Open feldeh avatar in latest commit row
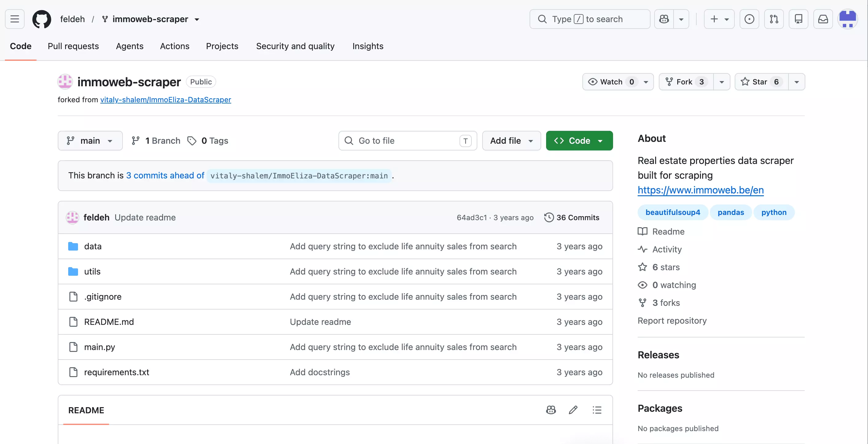The height and width of the screenshot is (444, 868). (x=72, y=217)
